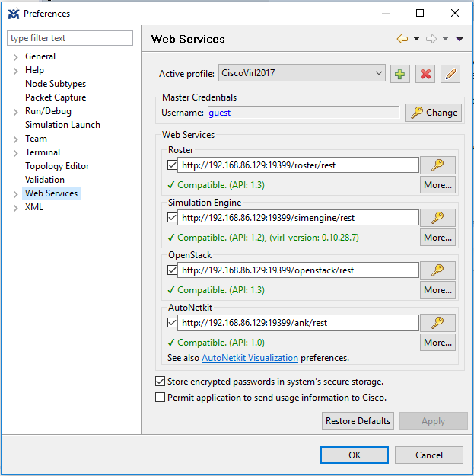The image size is (474, 476).
Task: Toggle the Roster service checkbox
Action: 172,165
